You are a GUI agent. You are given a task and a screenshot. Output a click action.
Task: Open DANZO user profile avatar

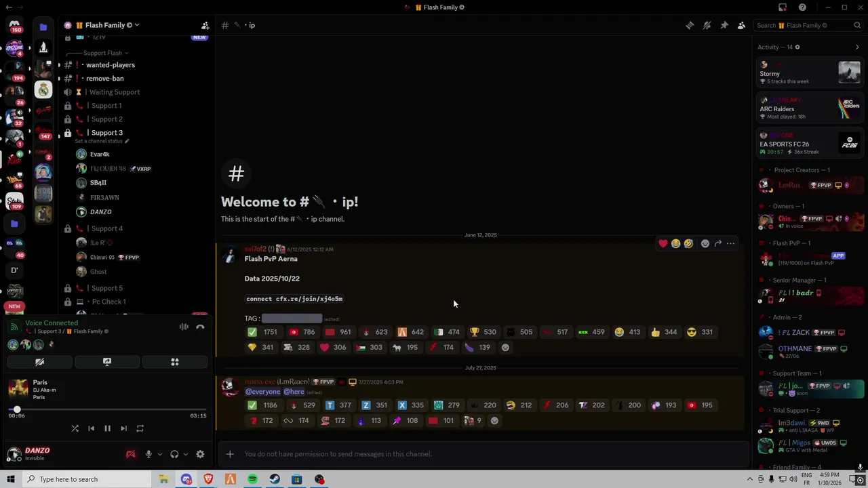[x=14, y=454]
